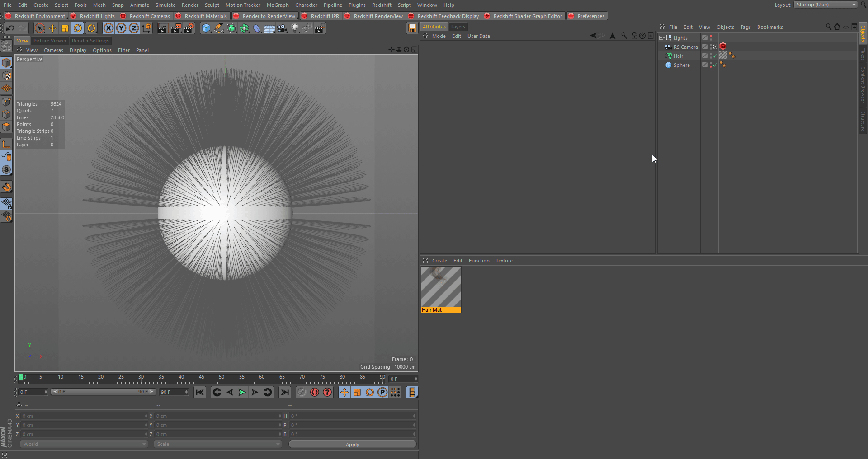
Task: Open the Layout Startup dropdown
Action: [825, 5]
